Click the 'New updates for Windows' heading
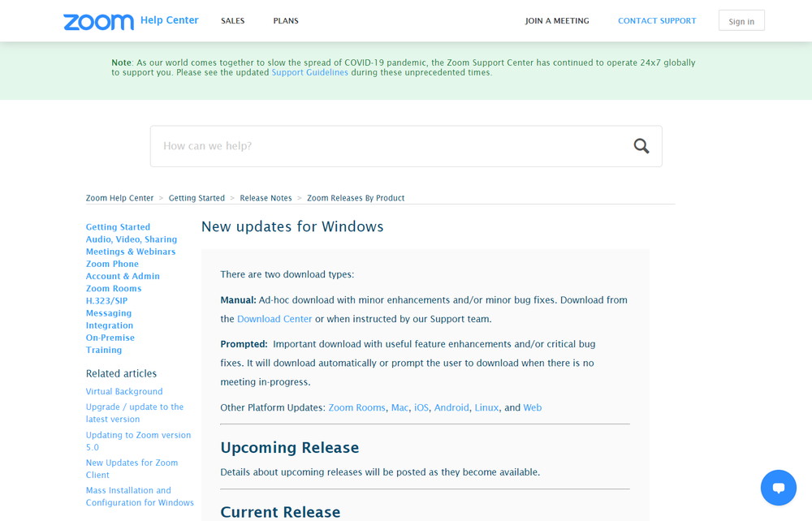Image resolution: width=812 pixels, height=521 pixels. point(292,226)
